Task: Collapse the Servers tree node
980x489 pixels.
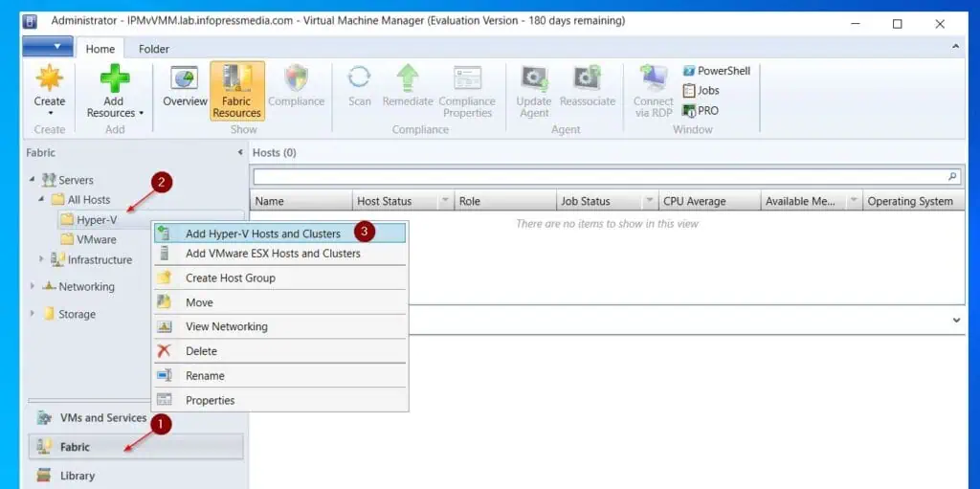Action: pyautogui.click(x=32, y=180)
